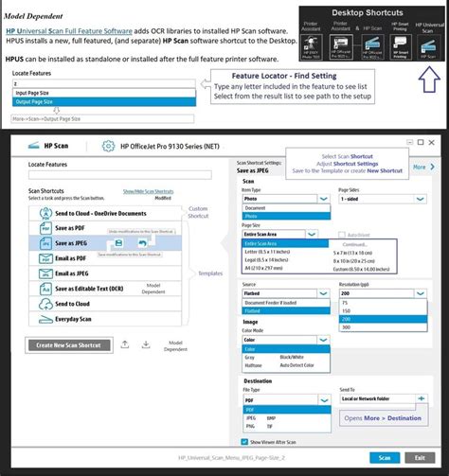Click Create New Scan Shortcut button
This screenshot has width=449, height=476.
(69, 345)
